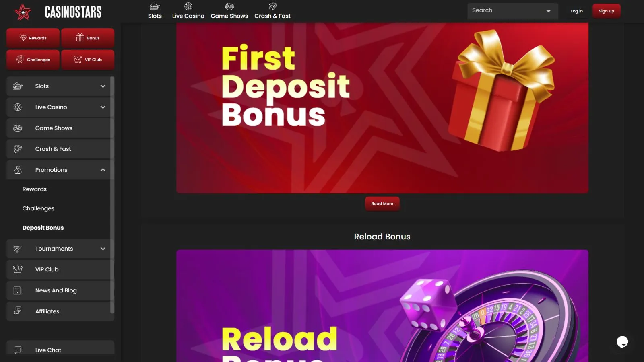Click Read More under First Deposit Bonus
Viewport: 644px width, 362px height.
[x=382, y=204]
